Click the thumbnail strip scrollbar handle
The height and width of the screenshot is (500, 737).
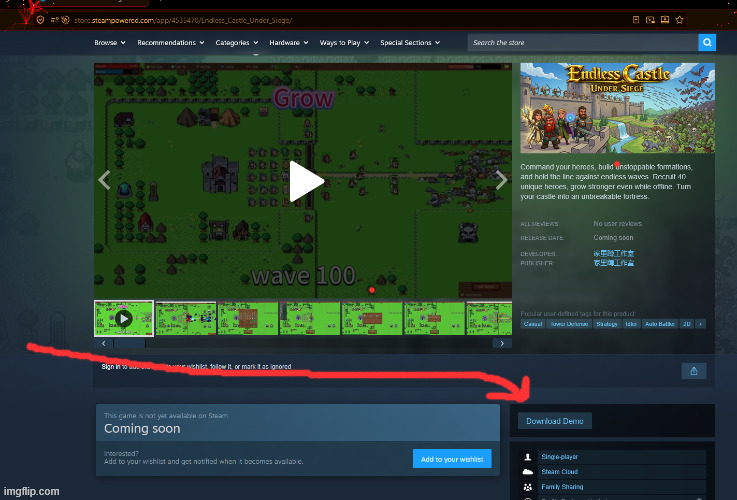129,344
